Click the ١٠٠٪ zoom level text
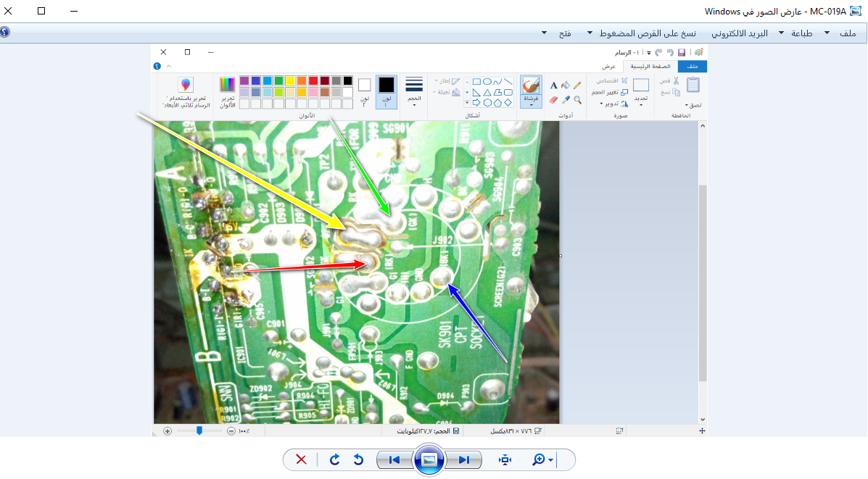The width and height of the screenshot is (868, 479). click(x=244, y=431)
